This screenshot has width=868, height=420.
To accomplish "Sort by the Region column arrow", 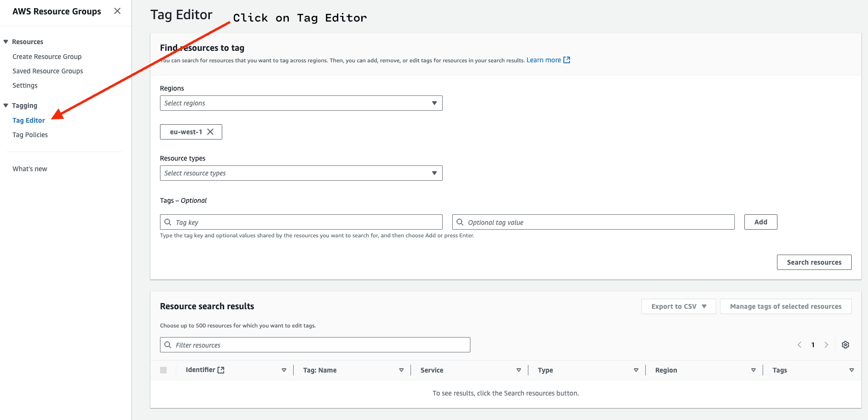I will [754, 370].
